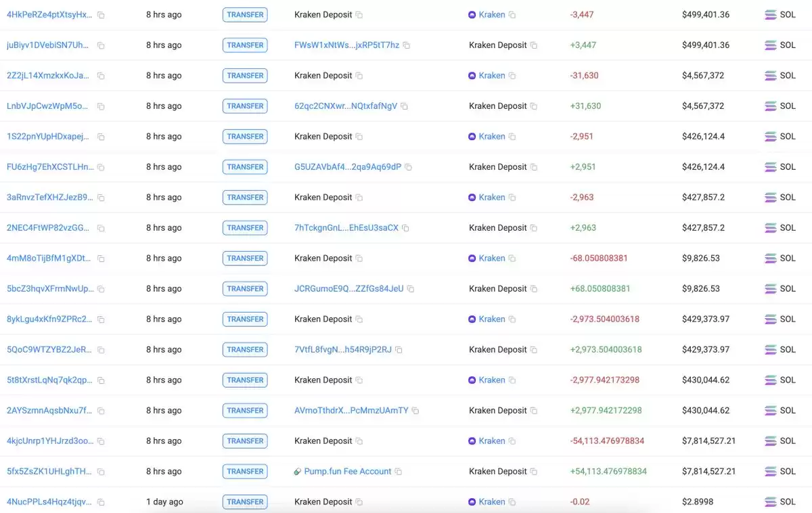Image resolution: width=812 pixels, height=513 pixels.
Task: Open transaction 4HkPeRZe4ptXtsyHx
Action: (49, 15)
